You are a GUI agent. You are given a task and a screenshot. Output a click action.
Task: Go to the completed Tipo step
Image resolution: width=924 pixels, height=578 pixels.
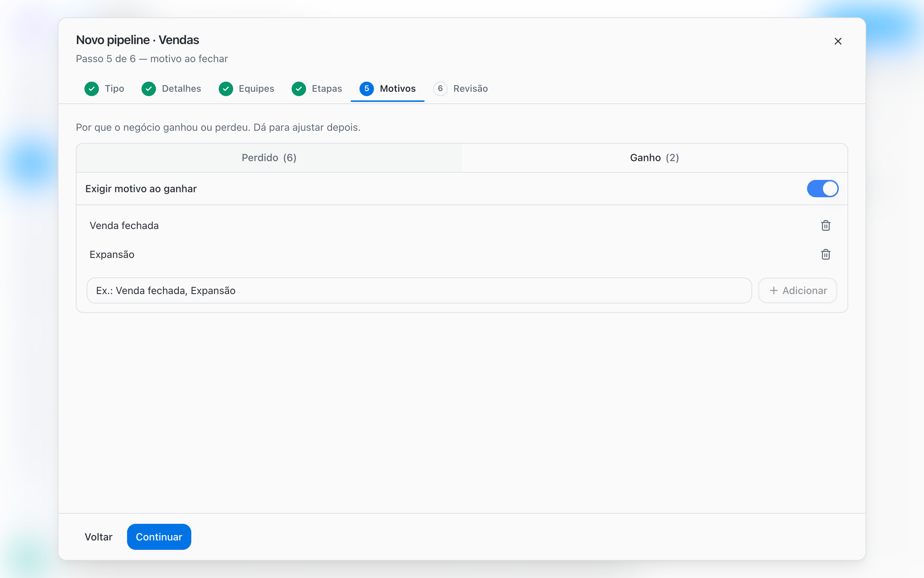click(104, 89)
